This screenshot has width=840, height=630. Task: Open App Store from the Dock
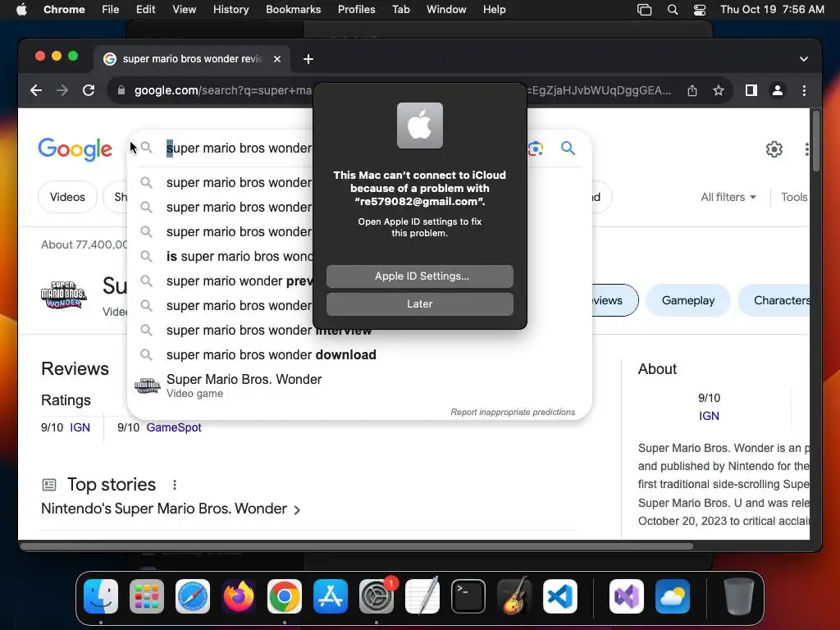[331, 596]
